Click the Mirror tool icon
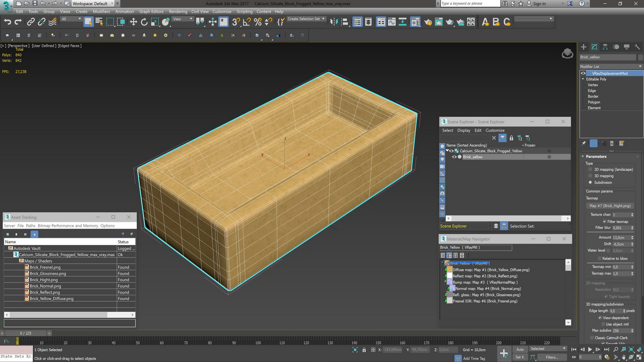Viewport: 644px width, 362px height. point(334,22)
